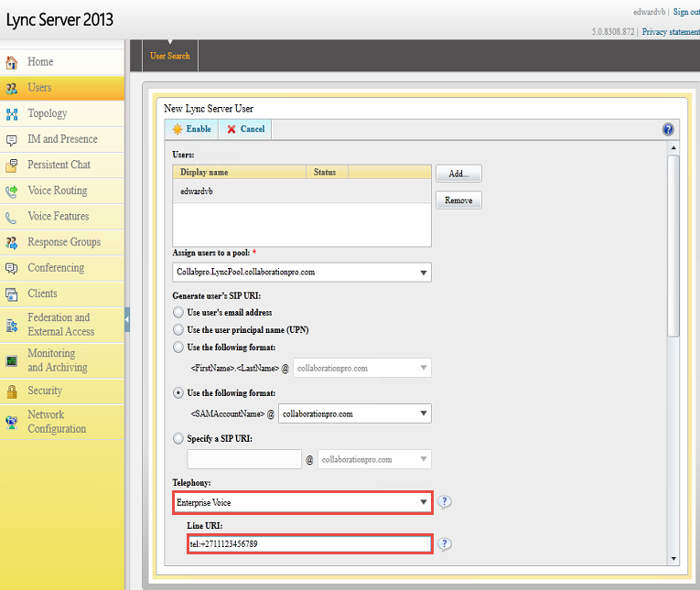The width and height of the screenshot is (700, 590).
Task: Click the red X Cancel icon
Action: tap(232, 129)
